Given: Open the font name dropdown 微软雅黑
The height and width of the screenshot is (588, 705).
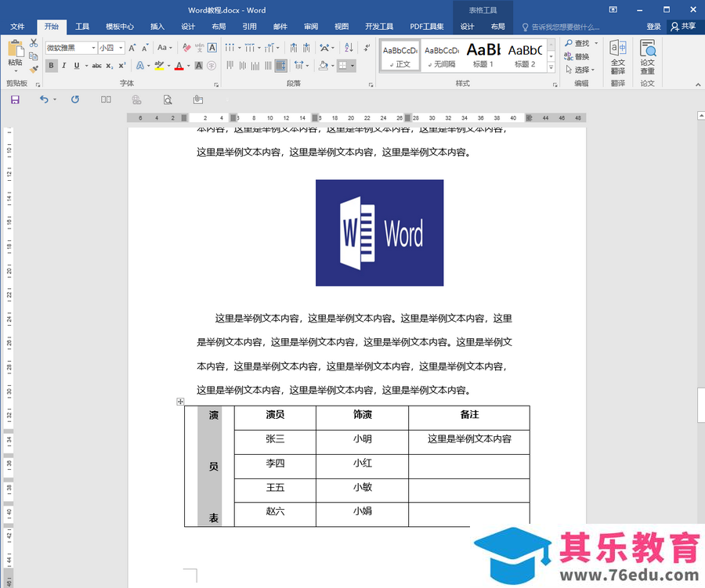Looking at the screenshot, I should [x=93, y=48].
